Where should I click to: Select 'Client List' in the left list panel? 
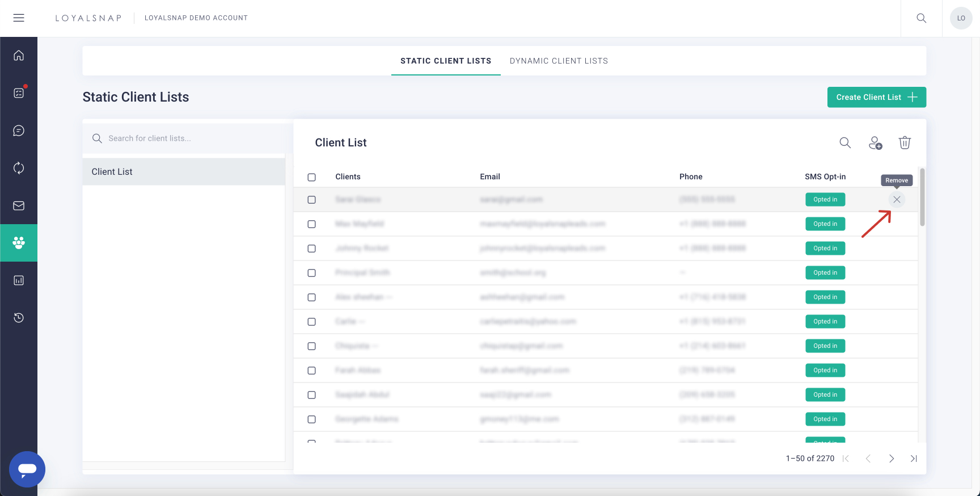184,171
